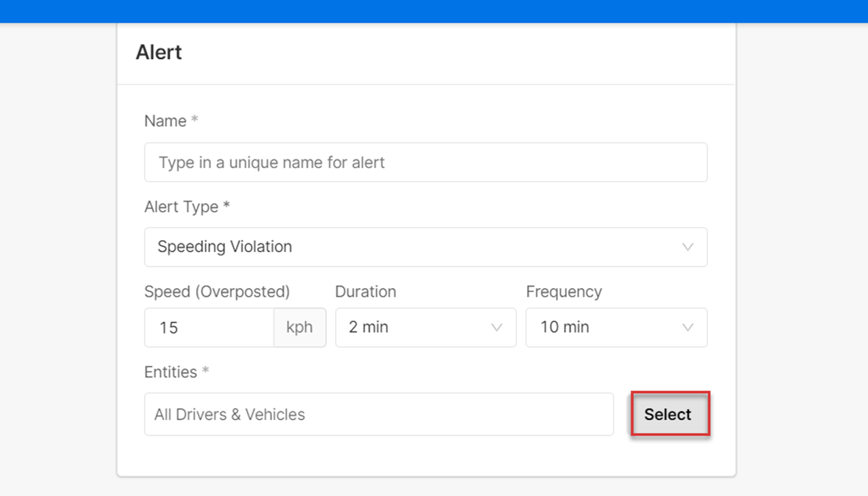Click the Entities label
The image size is (868, 496).
(x=171, y=373)
